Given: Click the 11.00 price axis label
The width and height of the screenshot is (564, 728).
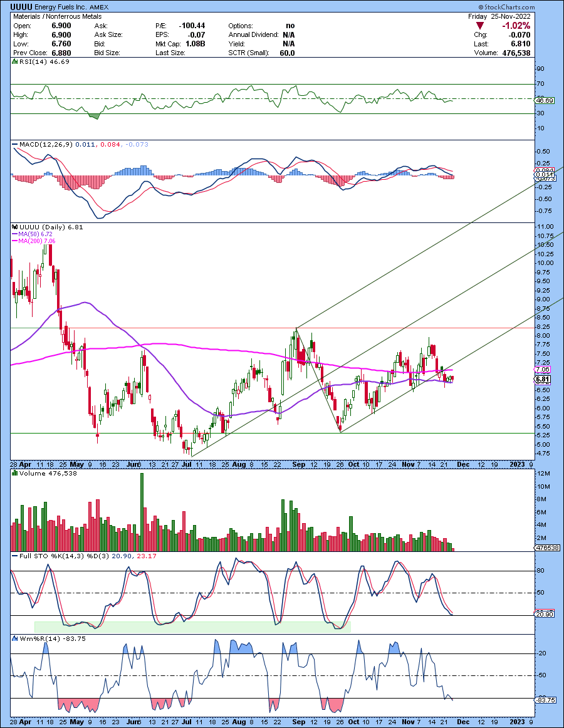Looking at the screenshot, I should coord(545,227).
